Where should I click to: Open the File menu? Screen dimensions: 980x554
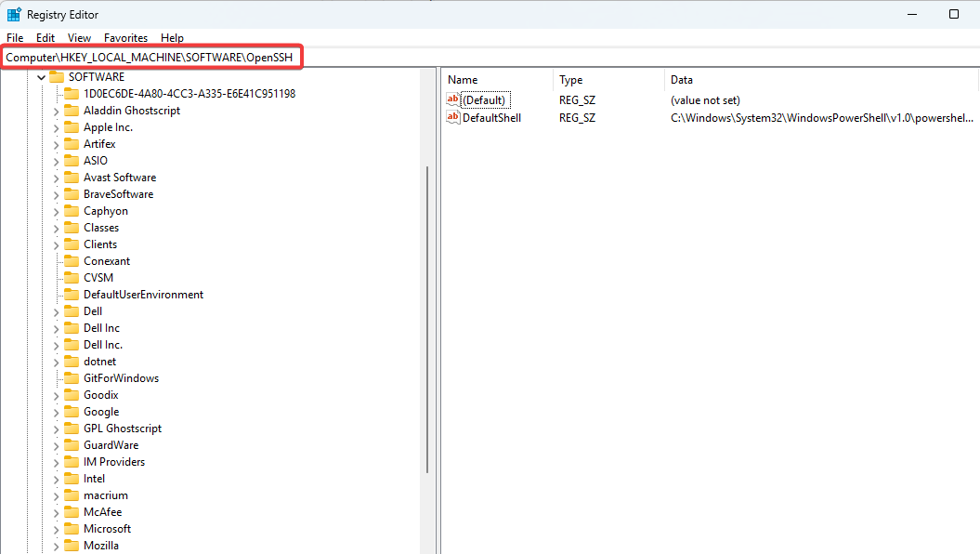[15, 38]
